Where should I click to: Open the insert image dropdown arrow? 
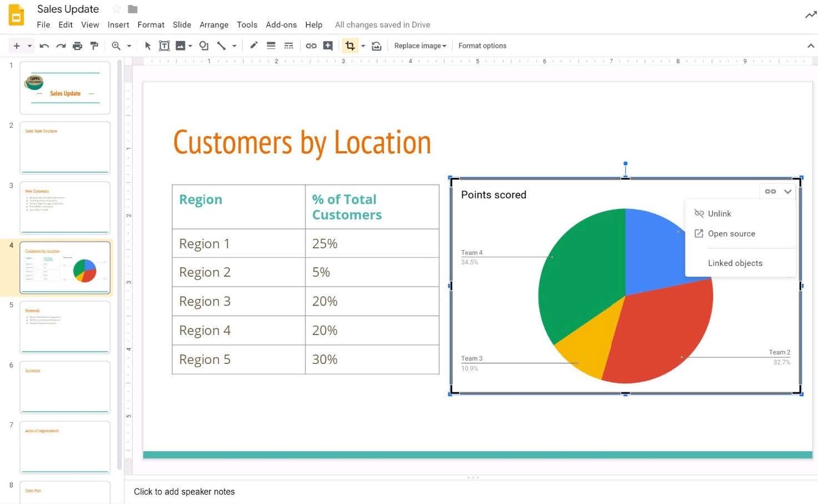click(190, 46)
